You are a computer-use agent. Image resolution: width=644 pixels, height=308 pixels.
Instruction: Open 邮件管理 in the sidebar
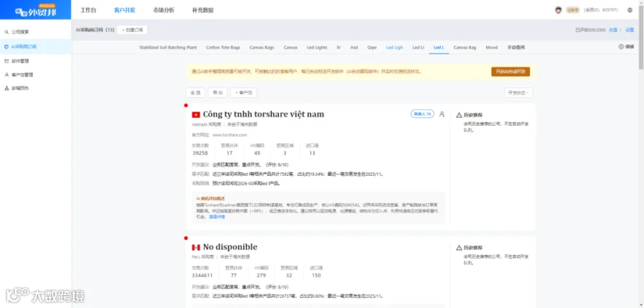coord(20,61)
